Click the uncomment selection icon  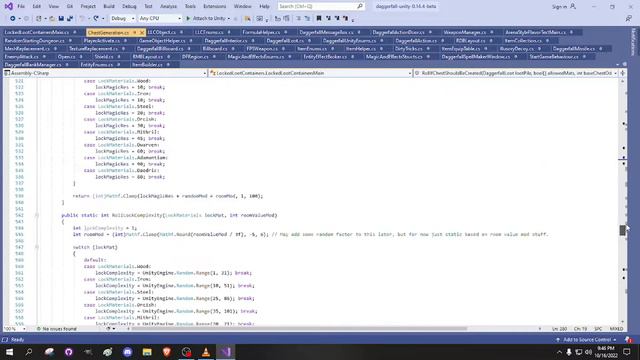click(x=307, y=18)
